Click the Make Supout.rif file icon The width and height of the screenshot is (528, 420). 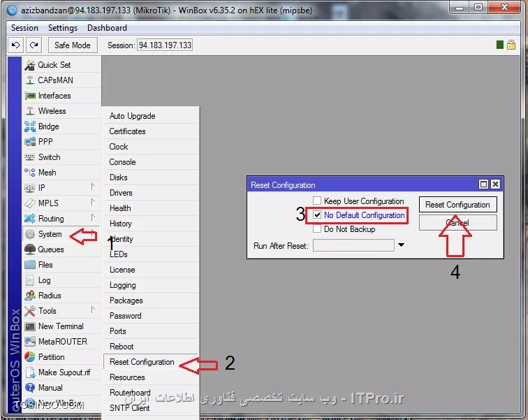30,372
